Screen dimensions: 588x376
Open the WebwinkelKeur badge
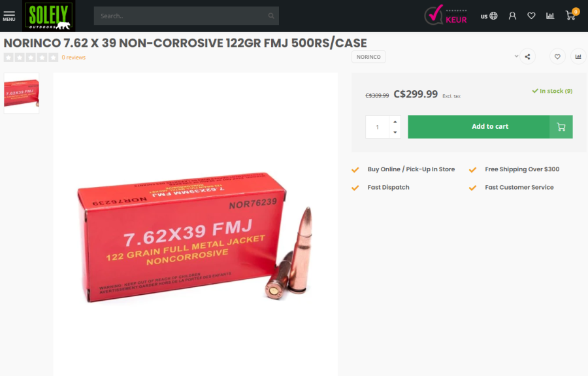point(446,16)
